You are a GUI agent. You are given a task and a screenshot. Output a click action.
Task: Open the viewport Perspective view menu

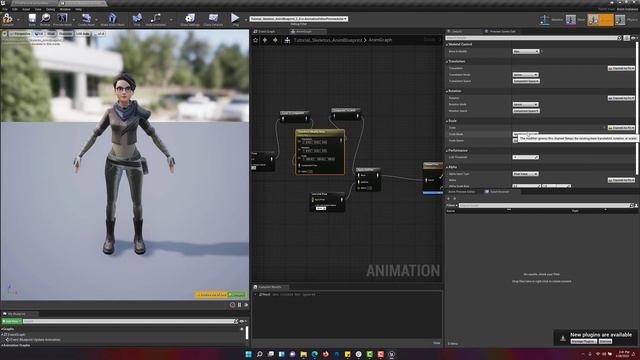[21, 34]
